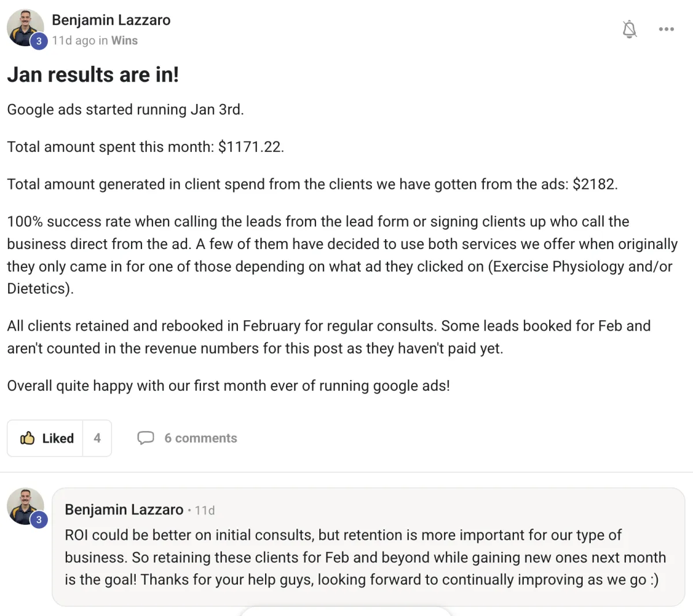Click the thumbs-up icon on the post
This screenshot has height=616, width=693.
point(27,438)
